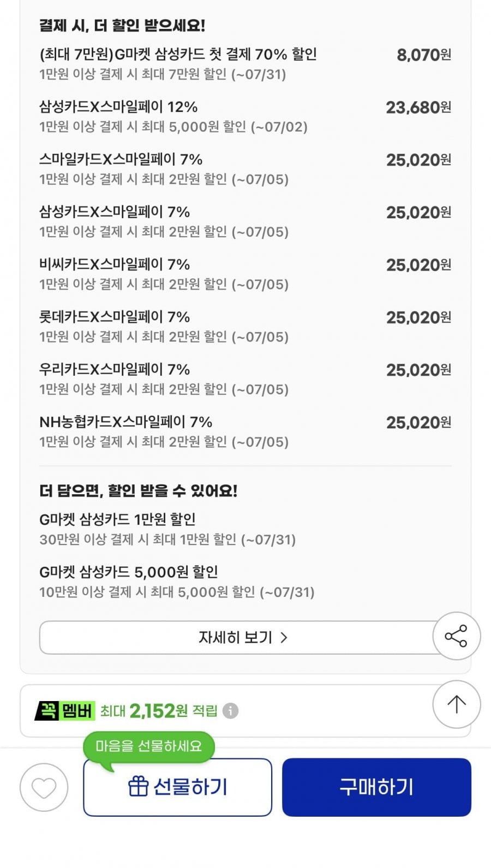Tap the share icon button
Screen dimensions: 491x868
456,636
